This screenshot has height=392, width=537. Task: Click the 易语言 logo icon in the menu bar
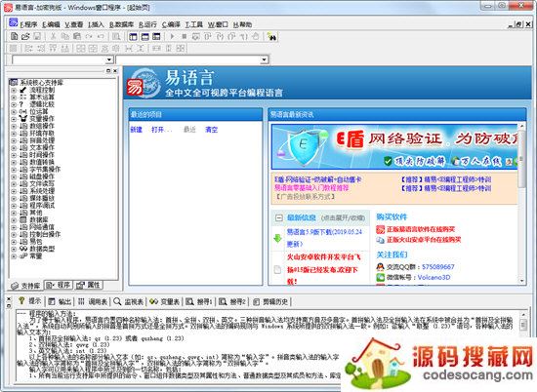coord(14,22)
